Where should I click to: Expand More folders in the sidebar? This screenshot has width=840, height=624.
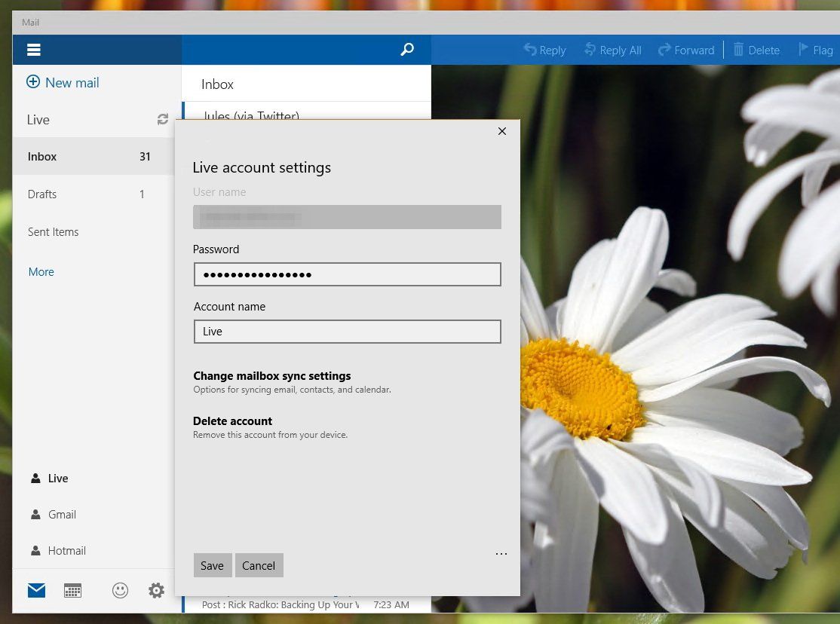click(41, 271)
